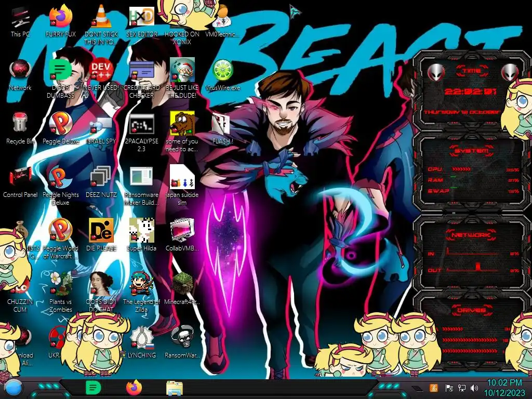Open Control Panel desktop icon

click(20, 182)
